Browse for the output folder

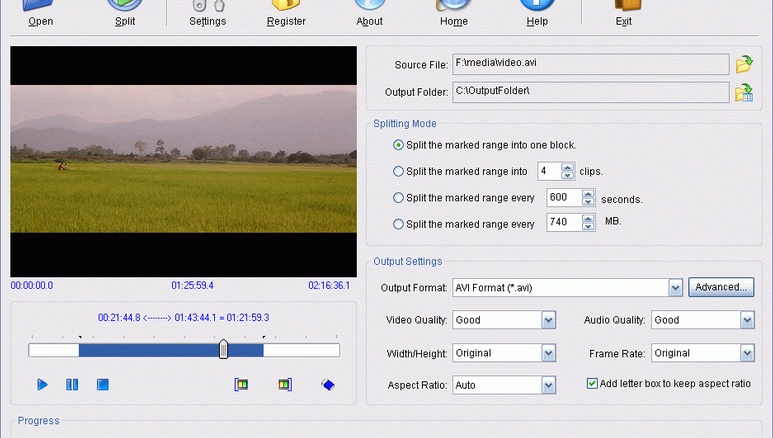(743, 93)
